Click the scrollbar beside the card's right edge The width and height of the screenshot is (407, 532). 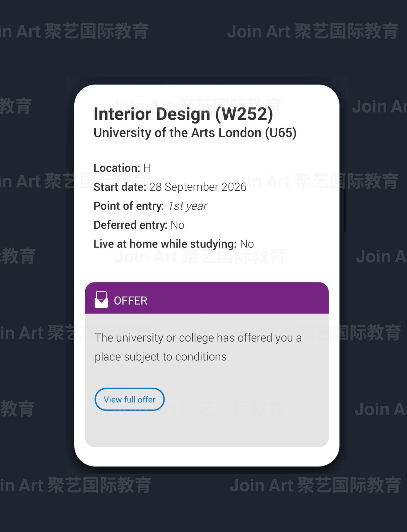click(345, 210)
